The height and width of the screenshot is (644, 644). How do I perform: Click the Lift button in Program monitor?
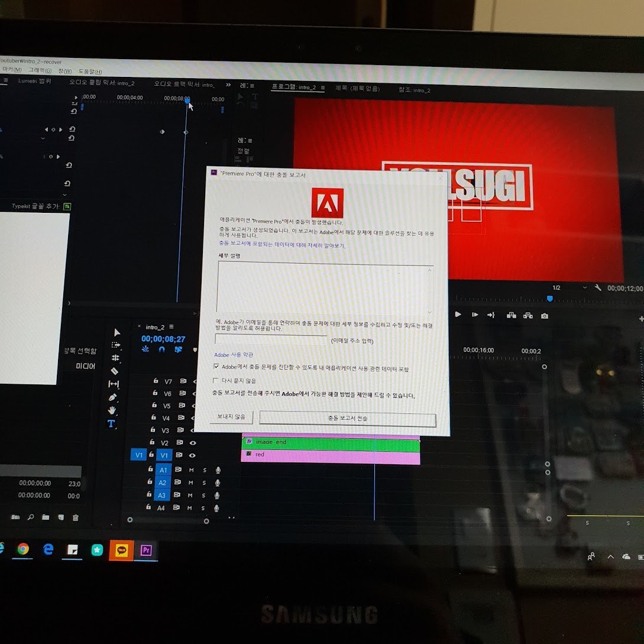tap(512, 315)
